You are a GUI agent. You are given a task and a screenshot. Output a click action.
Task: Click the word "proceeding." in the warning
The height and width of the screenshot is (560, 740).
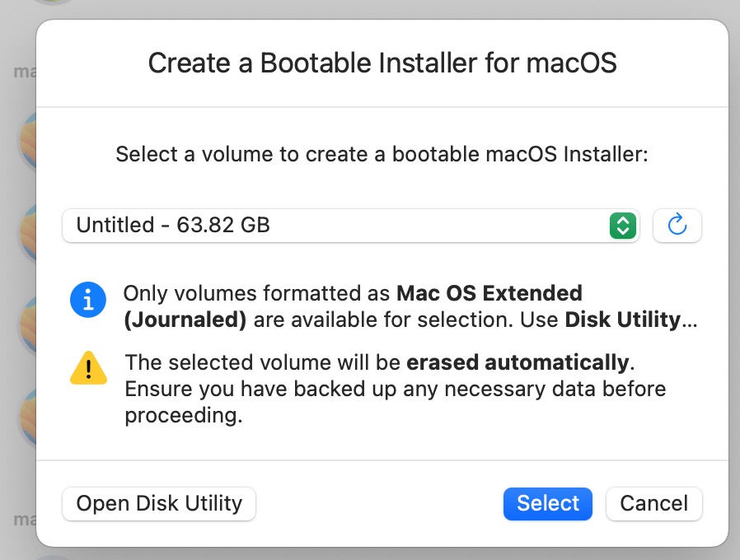click(183, 416)
